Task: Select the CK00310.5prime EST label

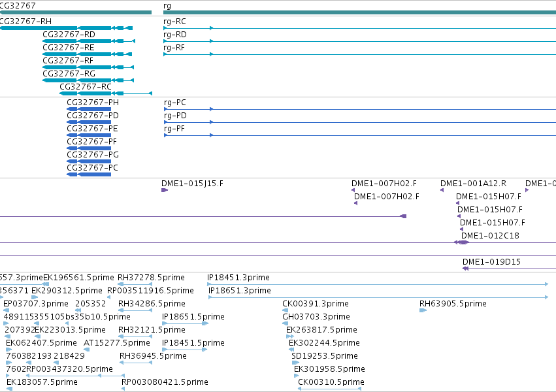Action: [331, 382]
